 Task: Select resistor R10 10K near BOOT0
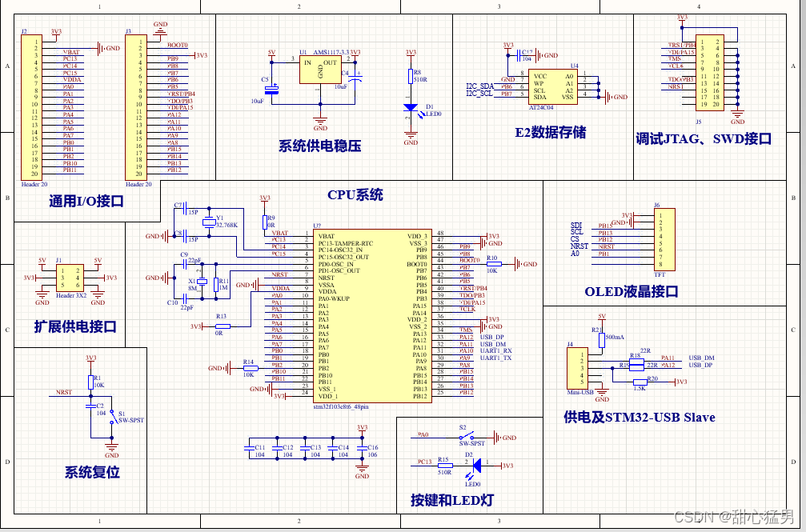coord(494,264)
